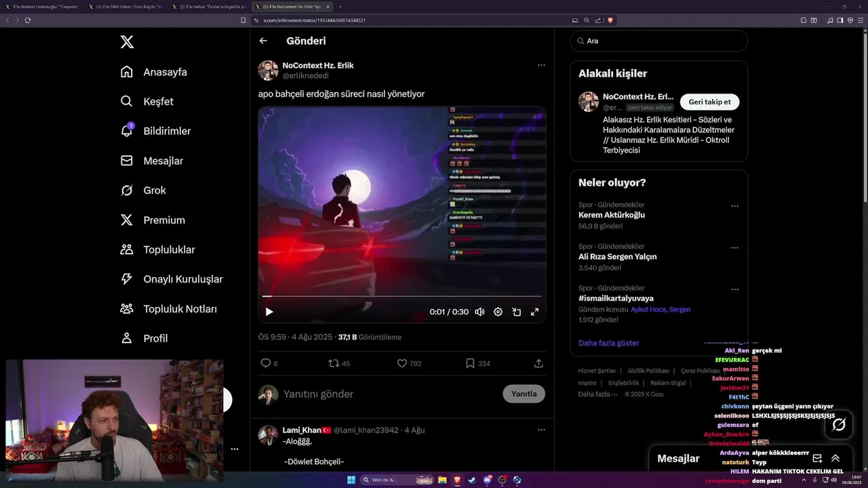Screen dimensions: 868x488
Task: Open the Hizmet Şartları footer link
Action: click(597, 371)
